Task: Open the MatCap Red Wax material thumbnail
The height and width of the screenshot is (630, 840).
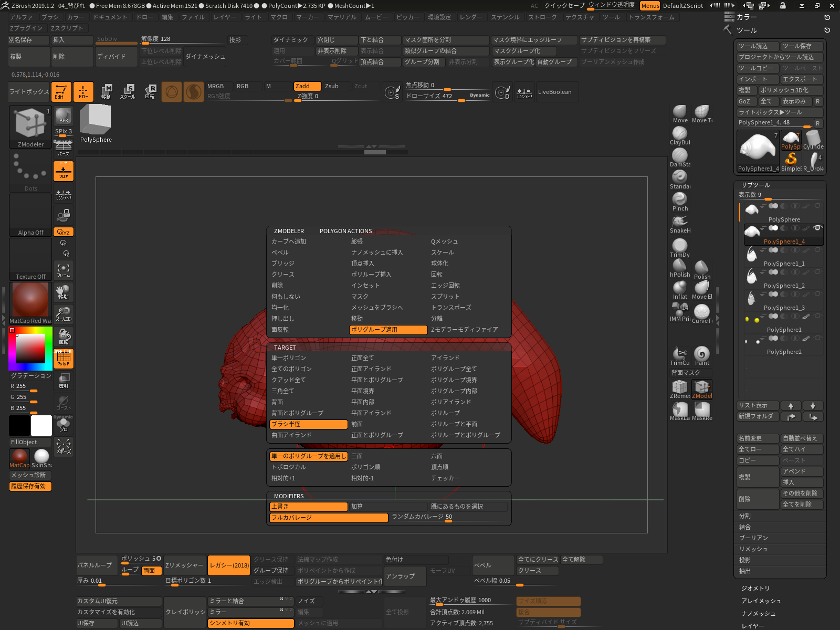Action: click(30, 303)
